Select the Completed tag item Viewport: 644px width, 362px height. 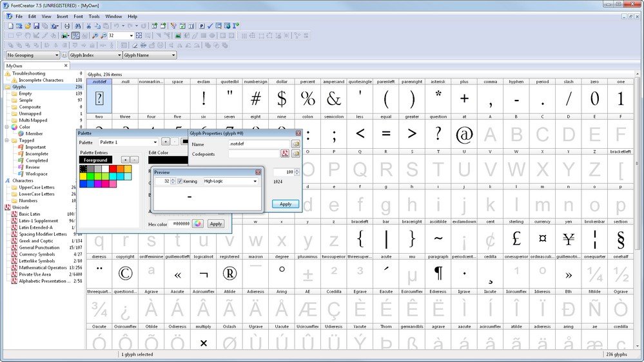pos(37,160)
